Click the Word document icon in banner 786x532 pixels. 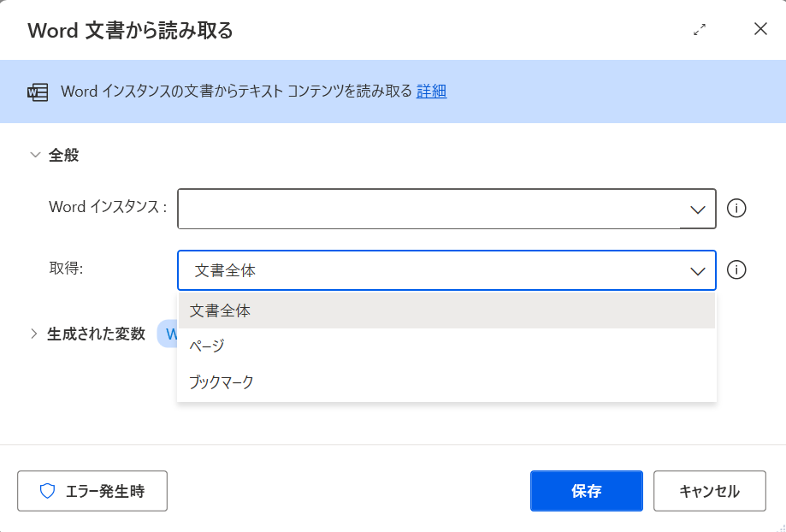(x=38, y=92)
